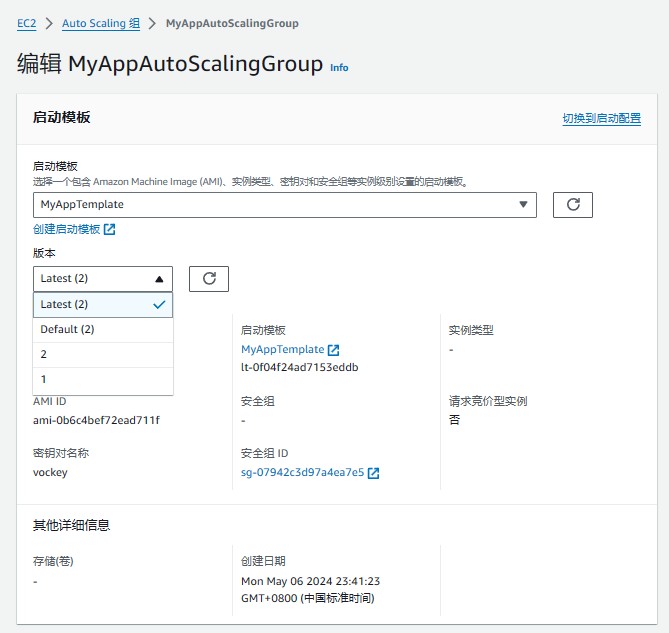
Task: Click the MyAppAutoScalingGroup breadcrumb text
Action: (x=232, y=23)
